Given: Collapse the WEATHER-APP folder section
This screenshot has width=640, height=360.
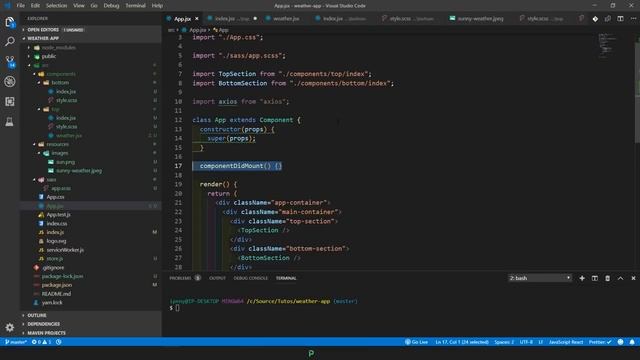Looking at the screenshot, I should click(x=91, y=38).
